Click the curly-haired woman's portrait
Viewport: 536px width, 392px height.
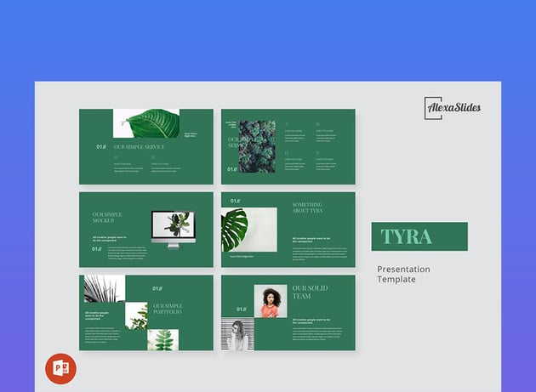271,301
